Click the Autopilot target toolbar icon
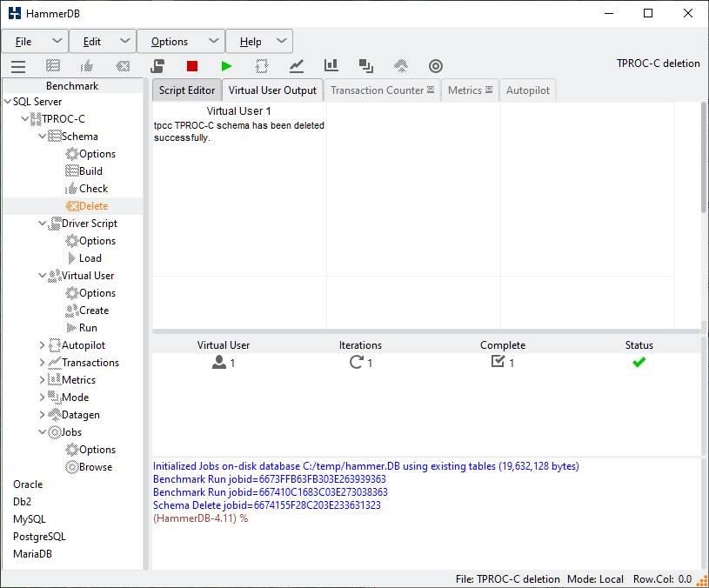 436,66
